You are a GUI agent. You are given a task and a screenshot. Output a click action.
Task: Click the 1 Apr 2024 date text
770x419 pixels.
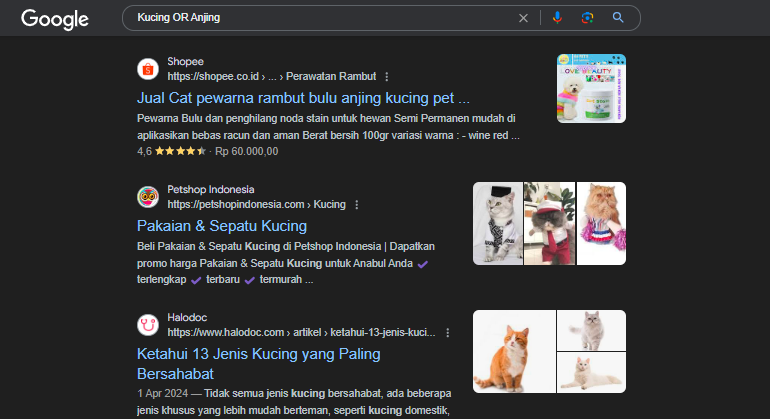click(x=163, y=393)
